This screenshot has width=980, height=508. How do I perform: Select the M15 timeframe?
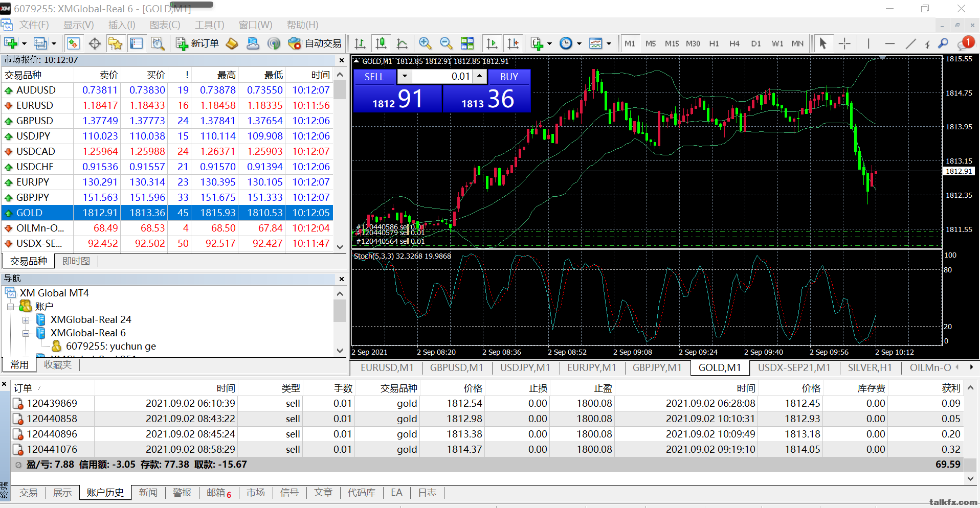[672, 43]
